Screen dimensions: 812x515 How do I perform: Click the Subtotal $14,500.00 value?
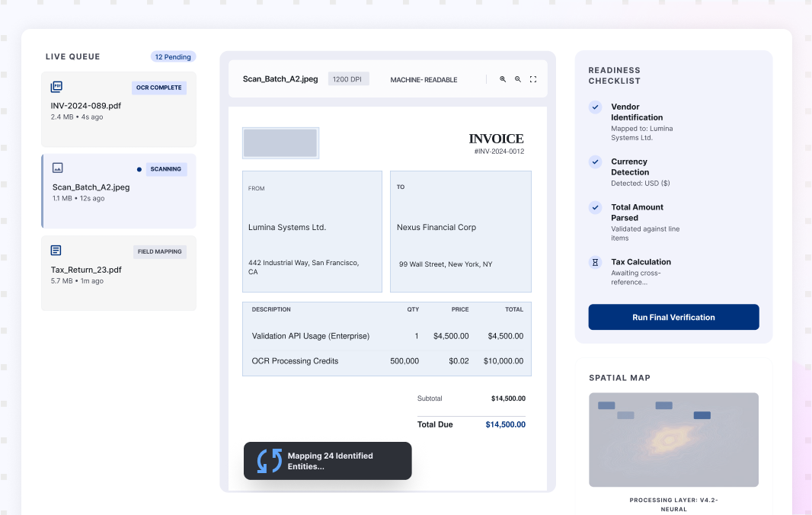click(x=508, y=398)
